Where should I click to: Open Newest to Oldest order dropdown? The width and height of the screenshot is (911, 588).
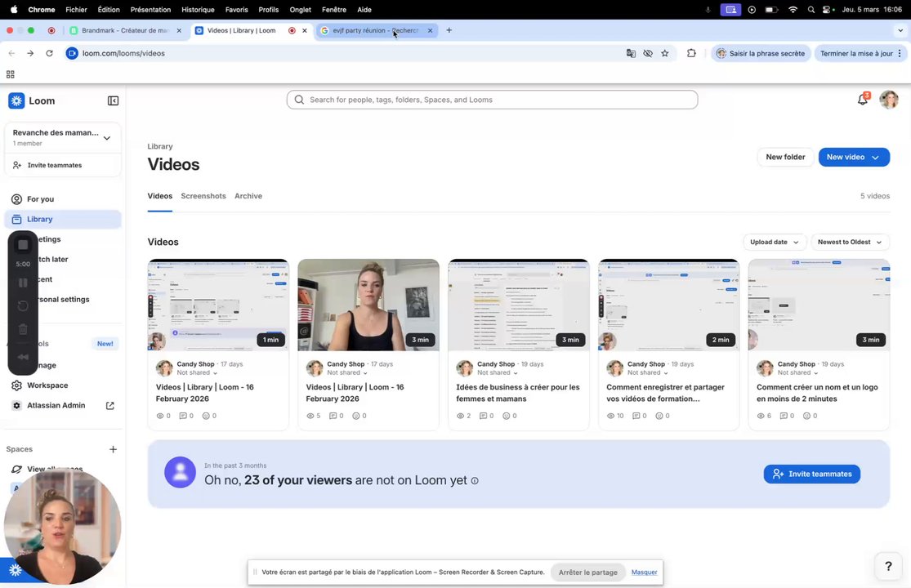coord(850,242)
